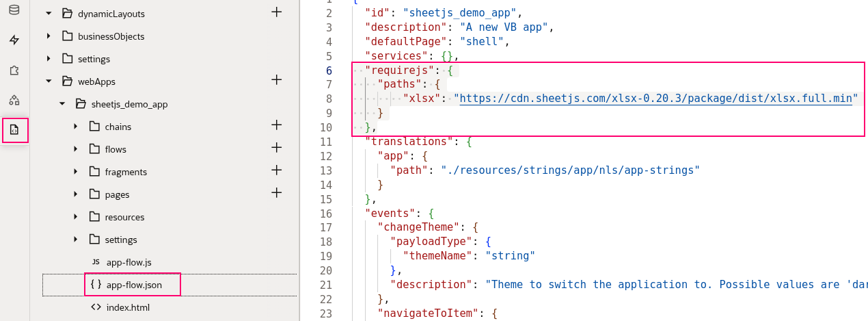Click plus icon next to webApps
868x321 pixels.
point(276,80)
